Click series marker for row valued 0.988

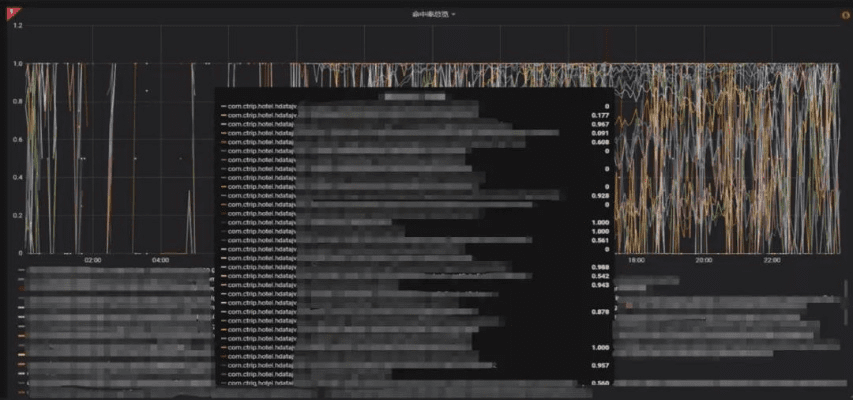(x=223, y=267)
